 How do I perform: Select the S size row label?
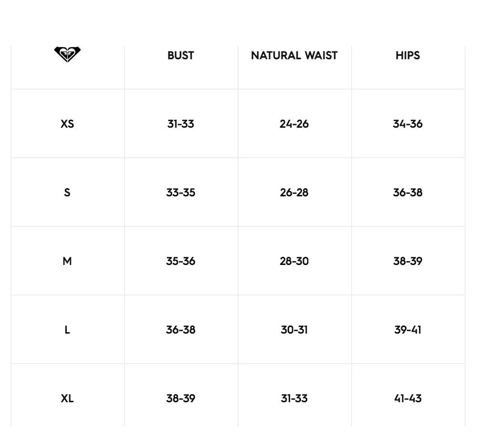pyautogui.click(x=67, y=193)
